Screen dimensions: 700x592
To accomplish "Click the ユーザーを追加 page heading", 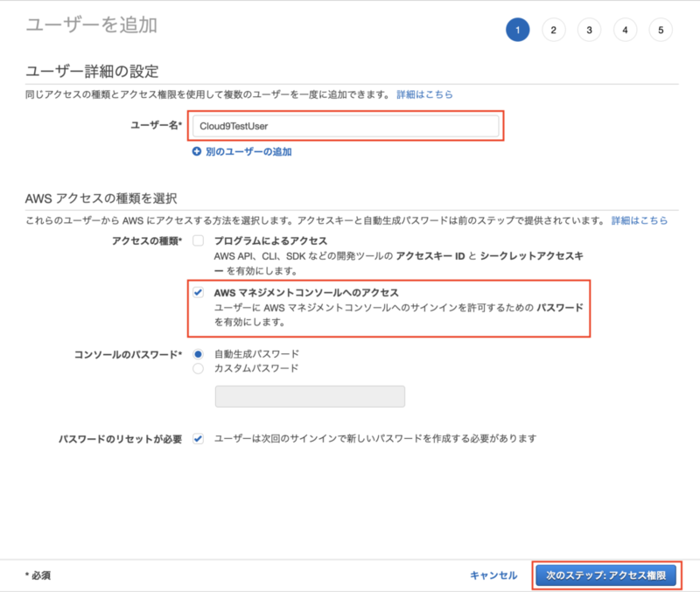I will [x=92, y=25].
